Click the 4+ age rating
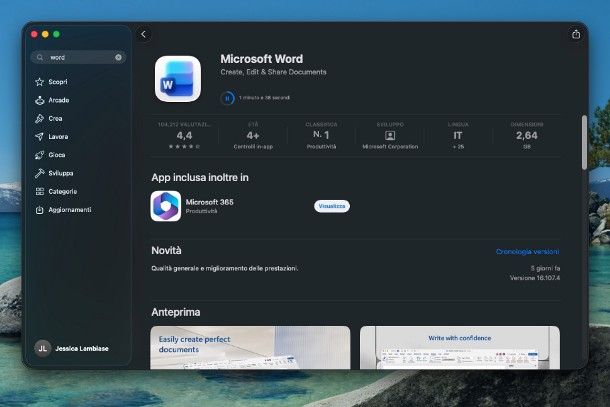The height and width of the screenshot is (407, 610). (253, 135)
